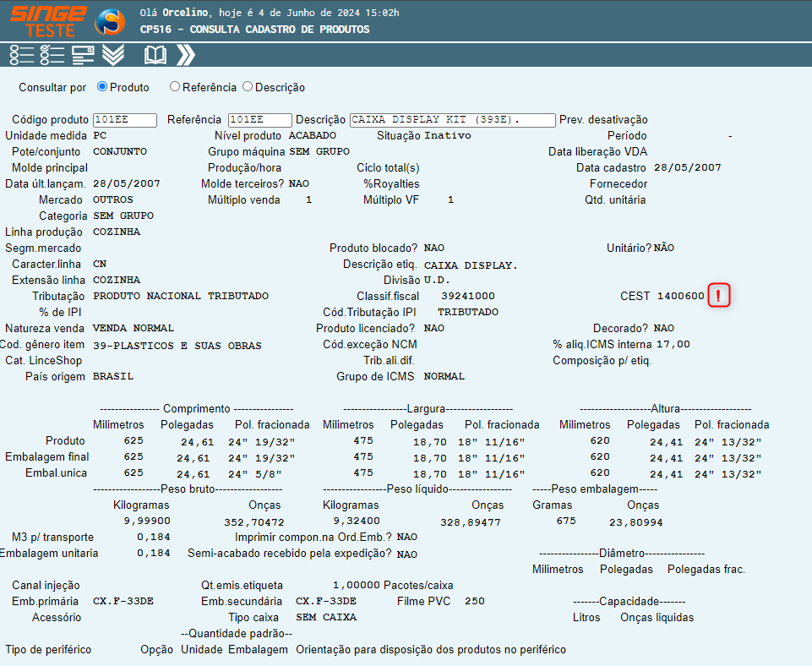This screenshot has width=812, height=666.
Task: Click the bulleted list icon in toolbar
Action: pos(21,55)
